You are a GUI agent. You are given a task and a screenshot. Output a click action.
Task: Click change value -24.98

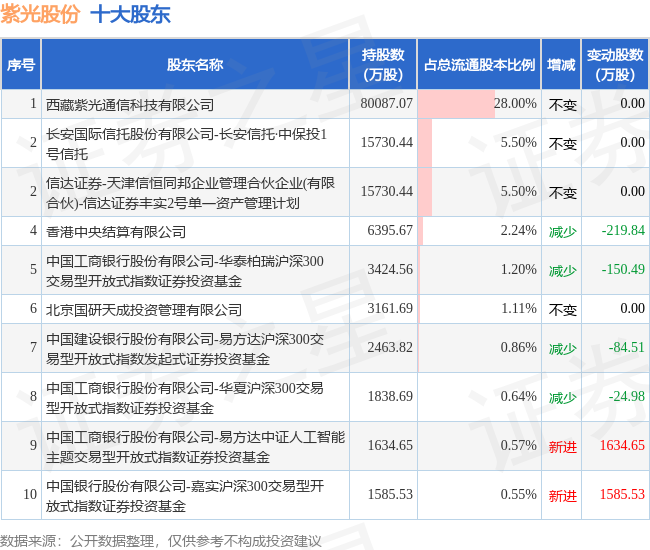[626, 396]
